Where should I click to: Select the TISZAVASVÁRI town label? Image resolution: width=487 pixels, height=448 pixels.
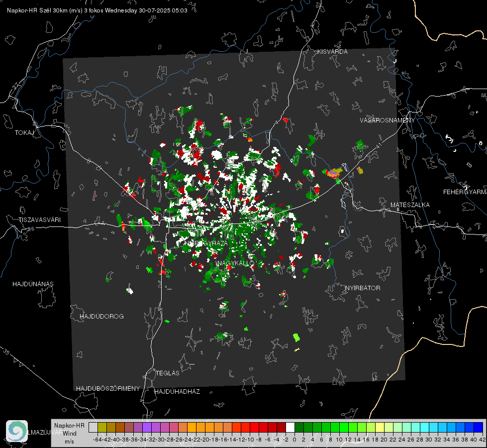click(39, 220)
